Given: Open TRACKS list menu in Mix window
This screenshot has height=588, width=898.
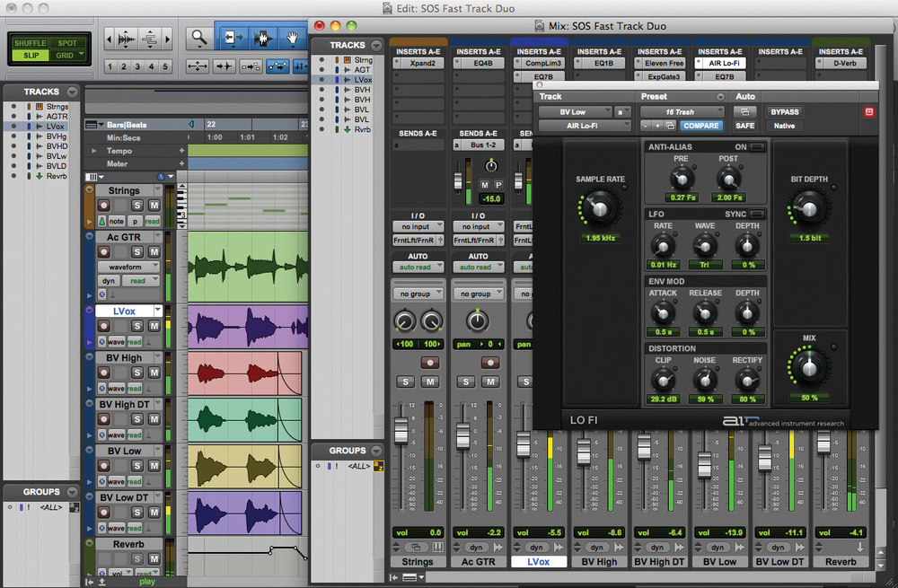Looking at the screenshot, I should (x=376, y=45).
